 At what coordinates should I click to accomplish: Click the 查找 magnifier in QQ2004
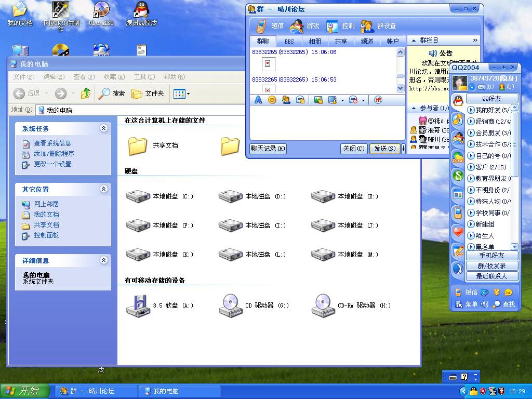504,304
